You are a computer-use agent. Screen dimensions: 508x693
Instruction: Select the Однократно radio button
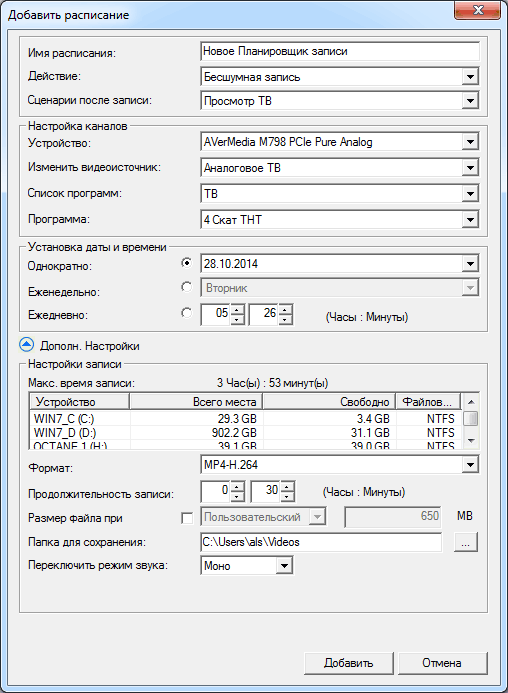[x=187, y=263]
